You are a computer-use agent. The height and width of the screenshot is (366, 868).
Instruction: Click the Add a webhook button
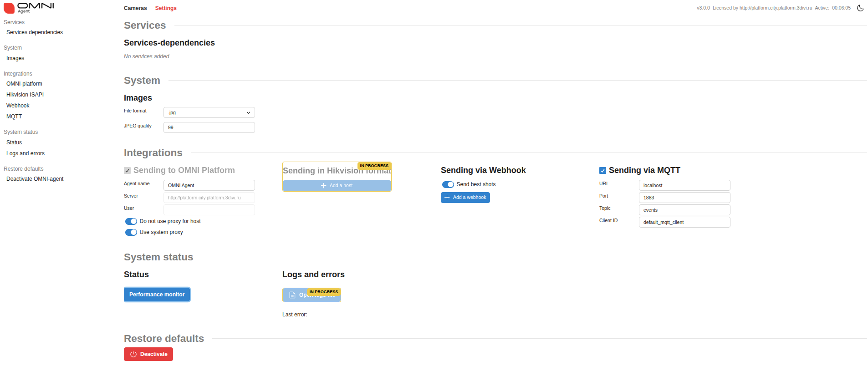coord(465,198)
